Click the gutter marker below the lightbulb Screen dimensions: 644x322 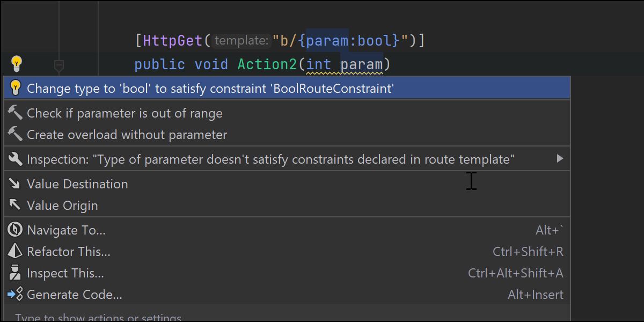[x=58, y=65]
